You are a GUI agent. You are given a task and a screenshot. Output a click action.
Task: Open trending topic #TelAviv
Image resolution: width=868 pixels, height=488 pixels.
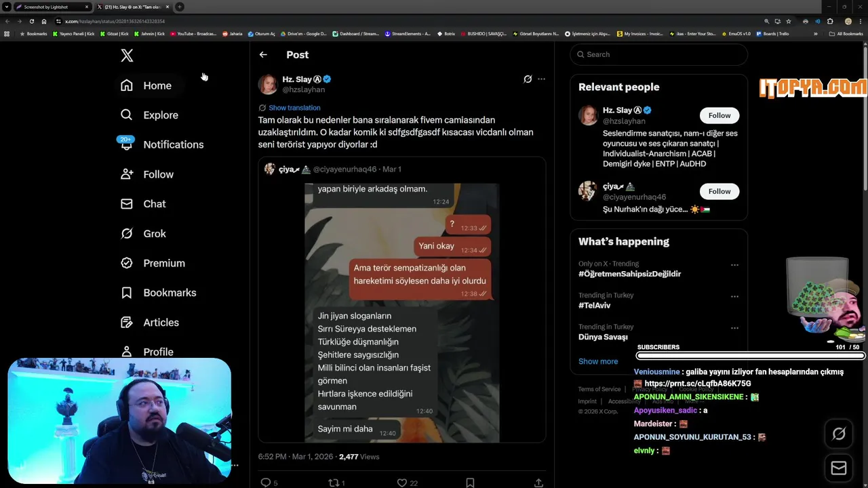point(593,306)
